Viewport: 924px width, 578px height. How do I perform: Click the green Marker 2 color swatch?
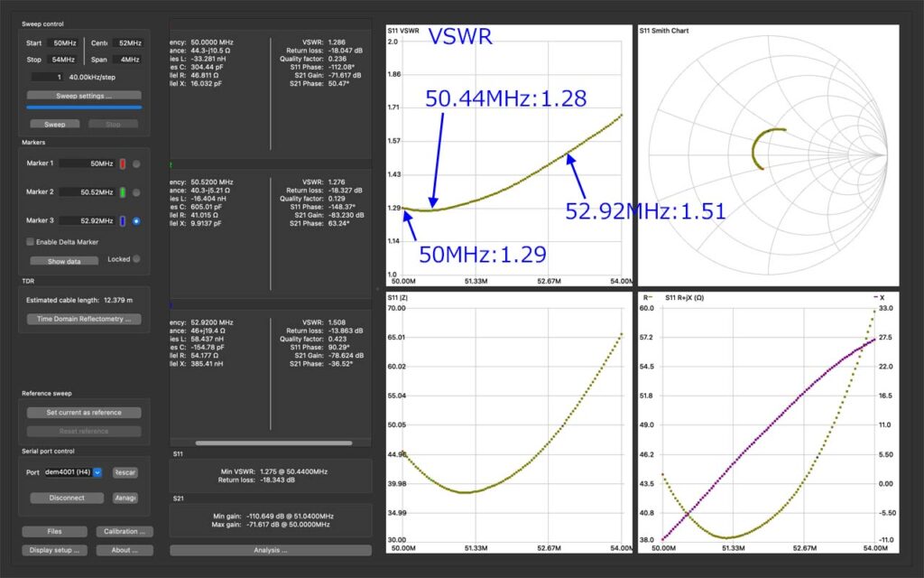[122, 192]
